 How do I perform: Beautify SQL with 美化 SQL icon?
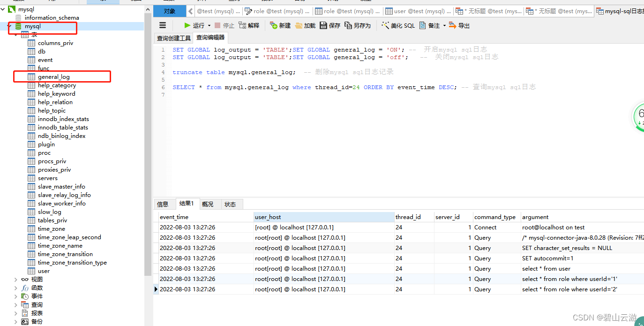pyautogui.click(x=398, y=25)
